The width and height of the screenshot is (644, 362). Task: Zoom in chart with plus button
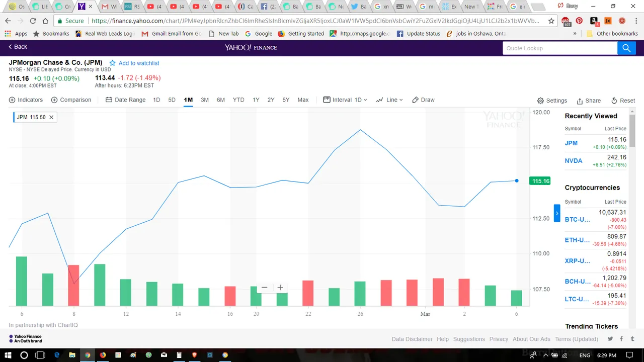click(x=280, y=288)
